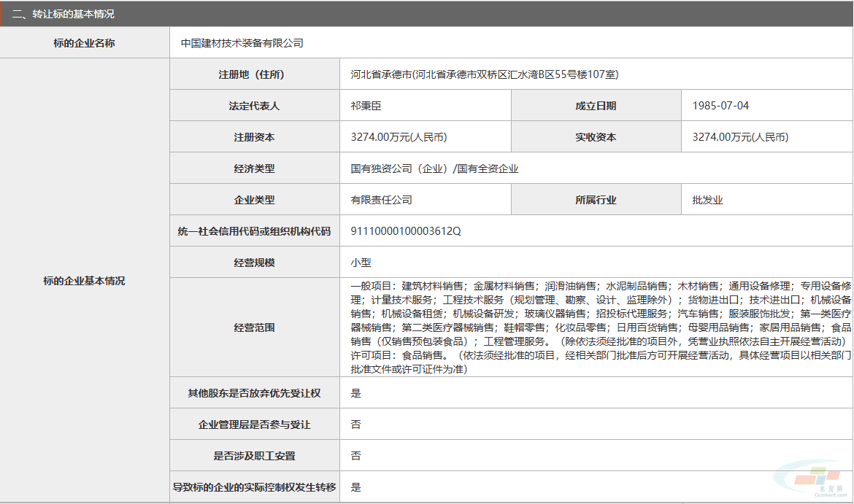Click the industry value 批发业
The image size is (854, 504).
(x=707, y=200)
